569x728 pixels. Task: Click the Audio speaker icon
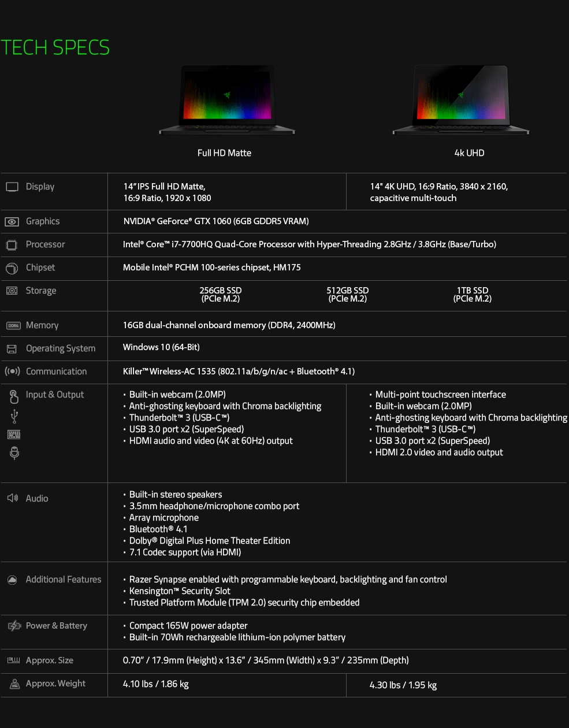tap(13, 498)
